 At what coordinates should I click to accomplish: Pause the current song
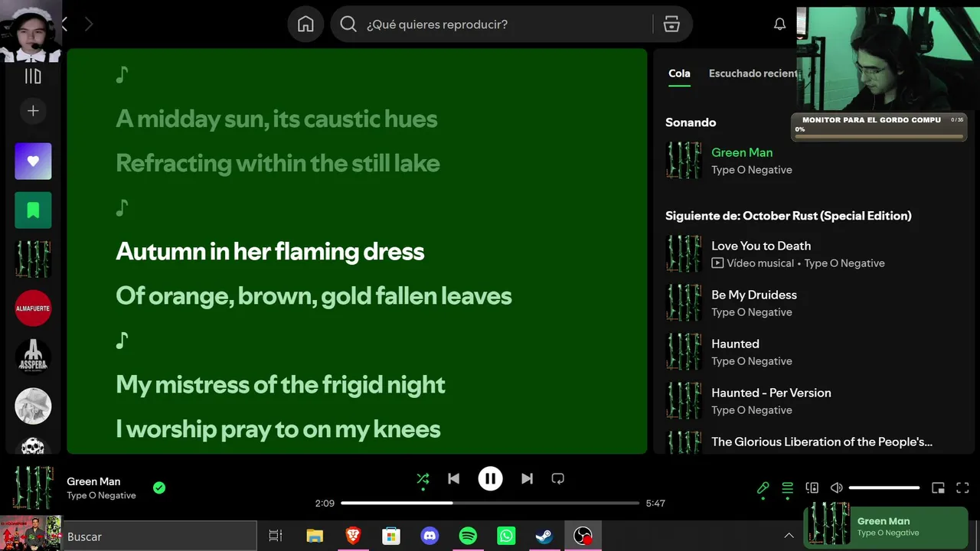pos(490,479)
